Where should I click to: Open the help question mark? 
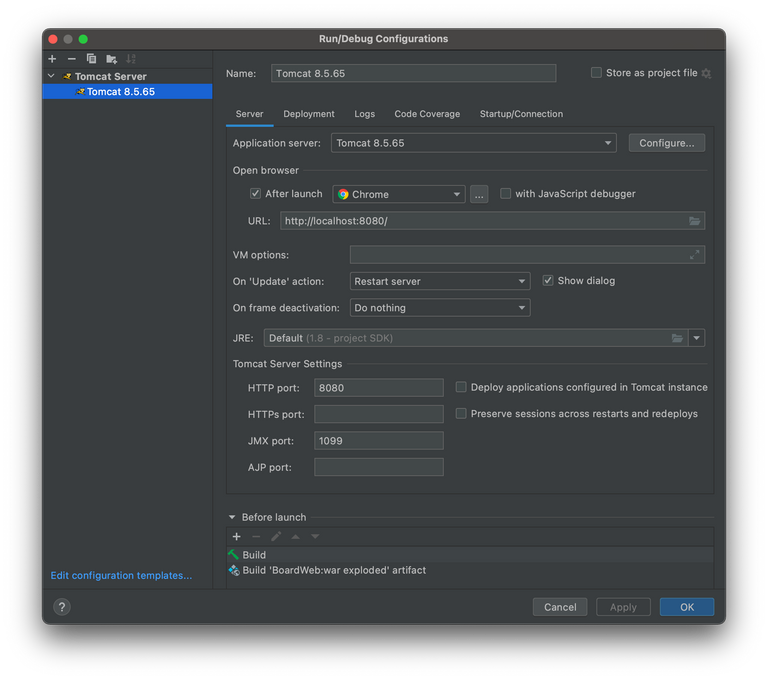pyautogui.click(x=62, y=607)
